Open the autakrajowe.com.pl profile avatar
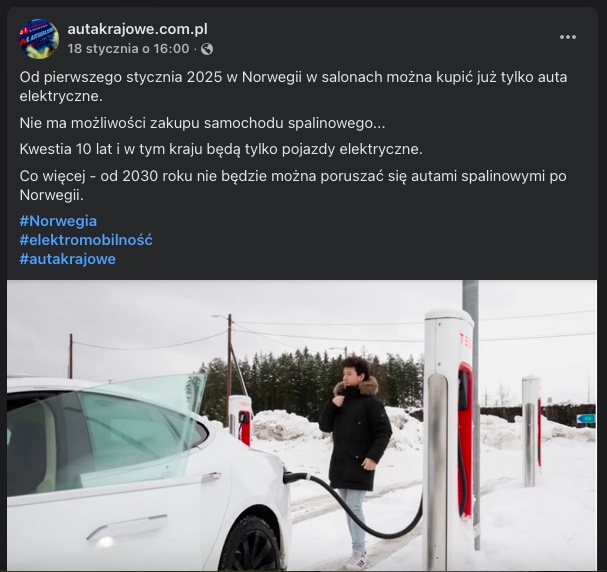 pos(39,39)
